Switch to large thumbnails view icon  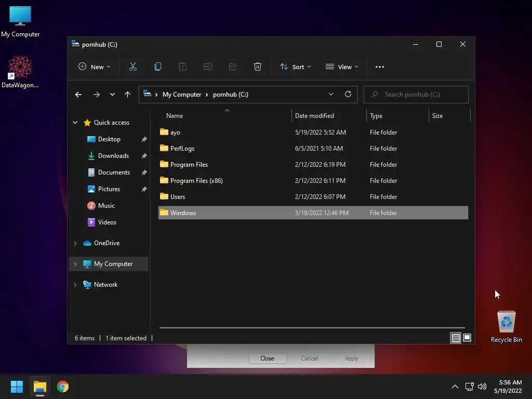click(467, 338)
